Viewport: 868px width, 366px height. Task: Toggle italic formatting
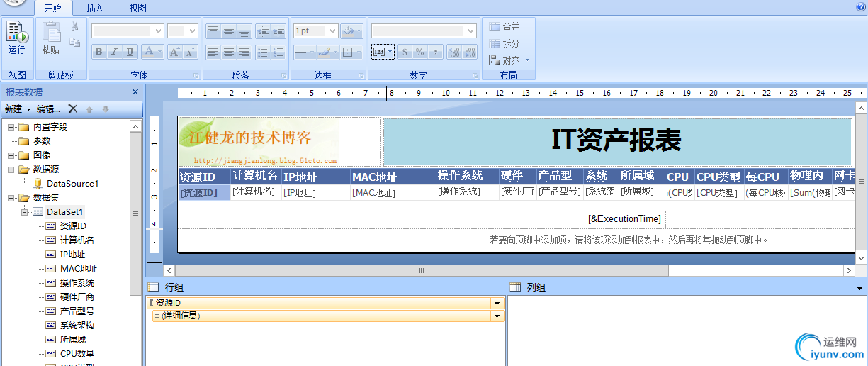[x=114, y=52]
